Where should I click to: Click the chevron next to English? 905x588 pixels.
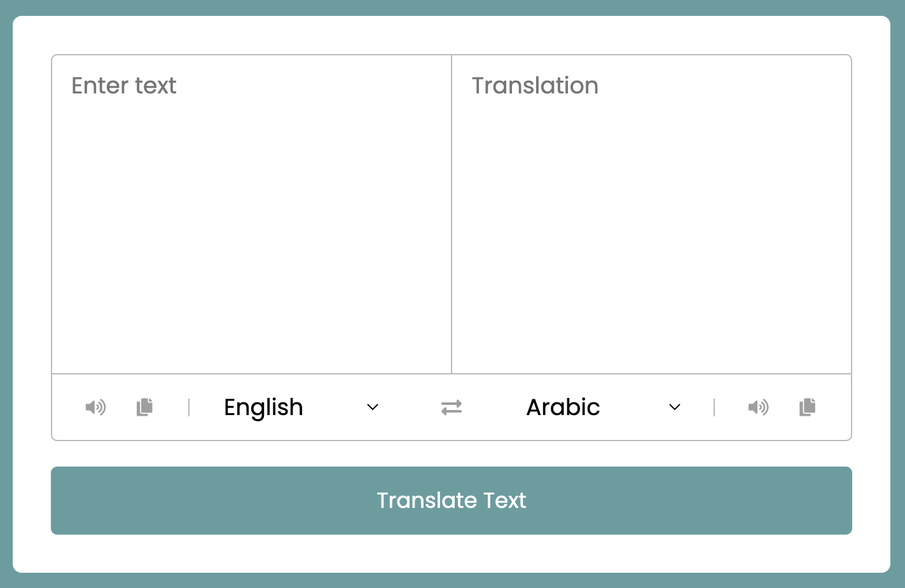pos(372,407)
